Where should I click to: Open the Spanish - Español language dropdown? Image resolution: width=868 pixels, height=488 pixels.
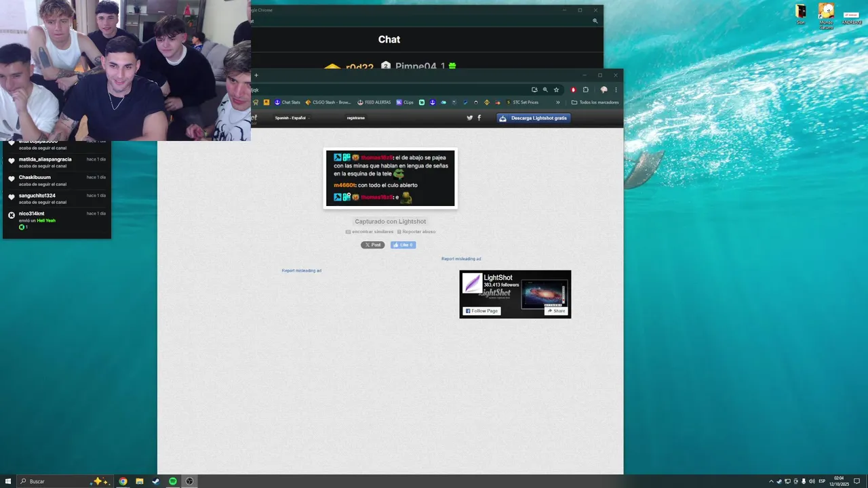click(291, 118)
